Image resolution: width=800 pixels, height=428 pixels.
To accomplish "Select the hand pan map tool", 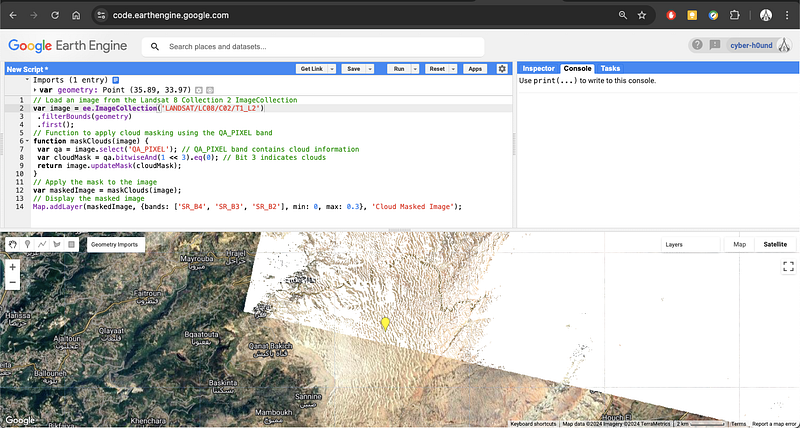I will point(13,244).
